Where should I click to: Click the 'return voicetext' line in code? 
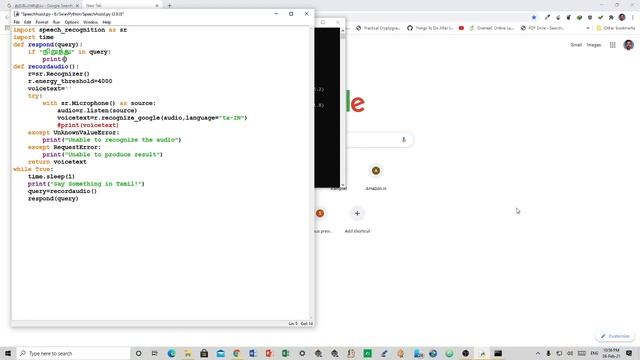(x=57, y=162)
